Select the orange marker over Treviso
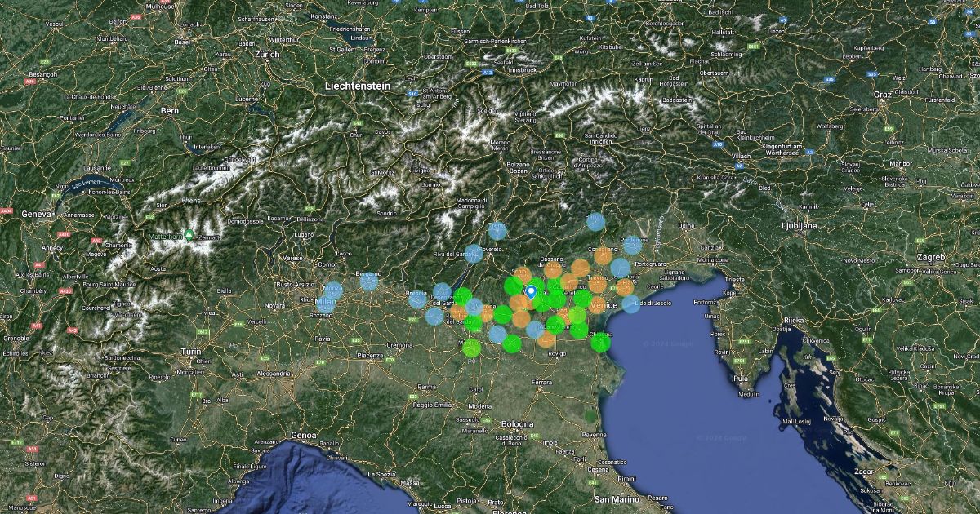Viewport: 980px width, 514px height. click(x=598, y=284)
